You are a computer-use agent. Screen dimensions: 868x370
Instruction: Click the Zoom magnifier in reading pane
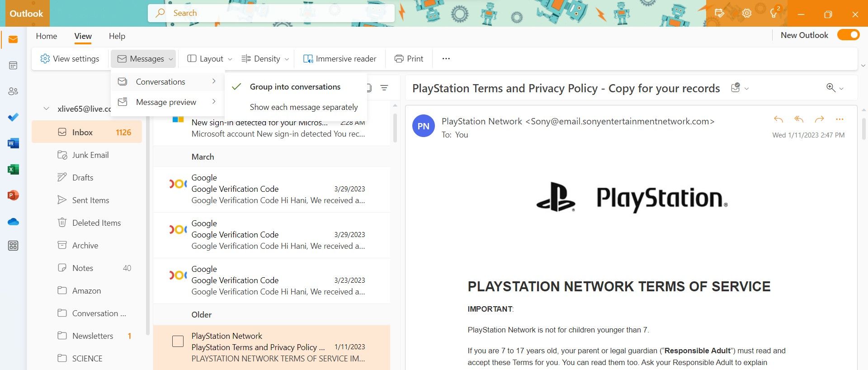click(830, 88)
